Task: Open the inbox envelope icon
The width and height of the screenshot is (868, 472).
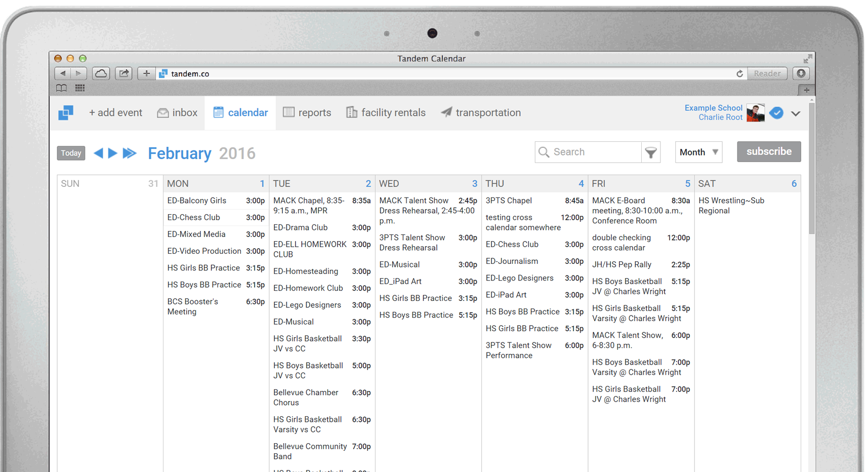Action: coord(162,112)
